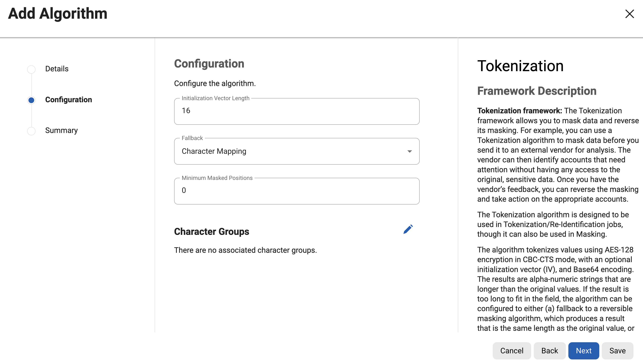
Task: Advance using the Next button
Action: pyautogui.click(x=584, y=350)
